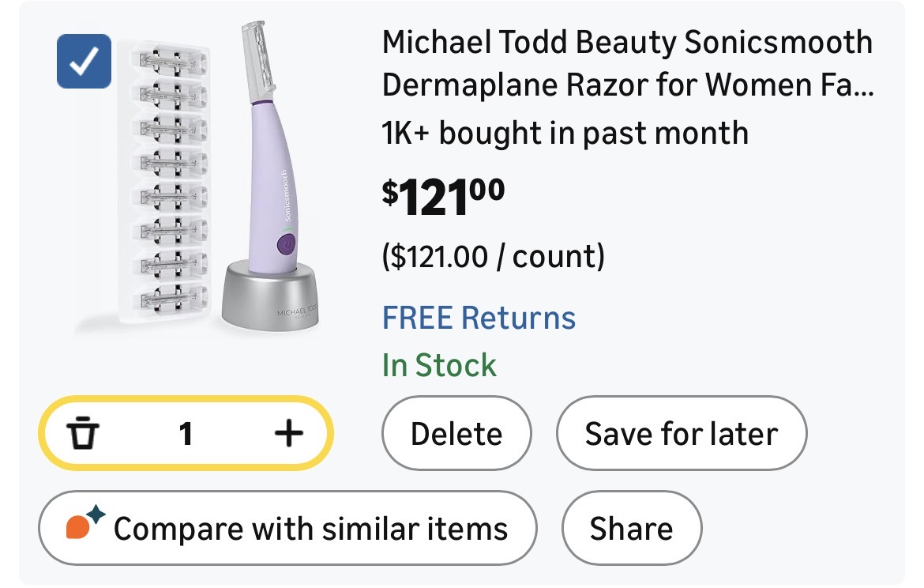
Task: Click the silver Michael Todd charging base image
Action: (271, 299)
